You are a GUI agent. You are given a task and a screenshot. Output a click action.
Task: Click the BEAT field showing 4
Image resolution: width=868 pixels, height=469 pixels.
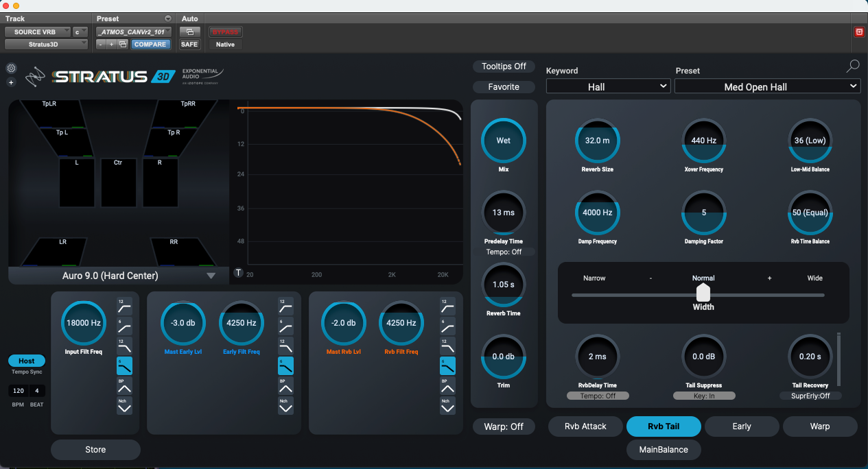pos(37,391)
